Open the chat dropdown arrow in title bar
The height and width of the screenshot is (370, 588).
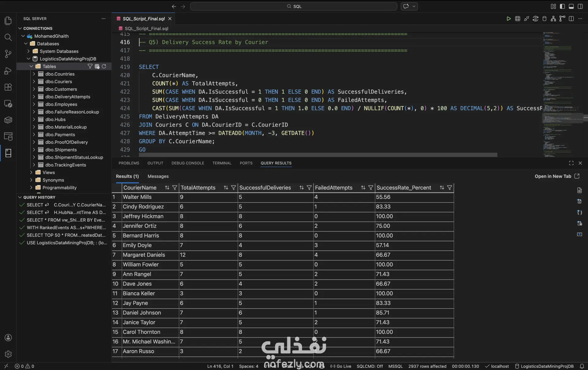click(x=414, y=6)
